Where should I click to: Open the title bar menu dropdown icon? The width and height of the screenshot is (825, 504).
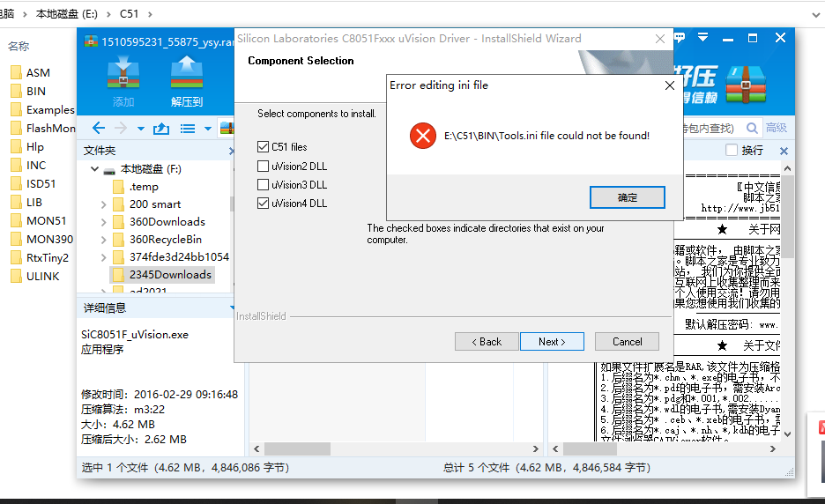coord(702,37)
